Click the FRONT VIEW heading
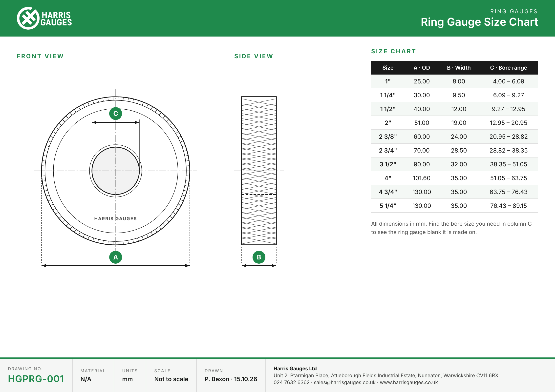Viewport: 555px width, 392px height. click(40, 56)
